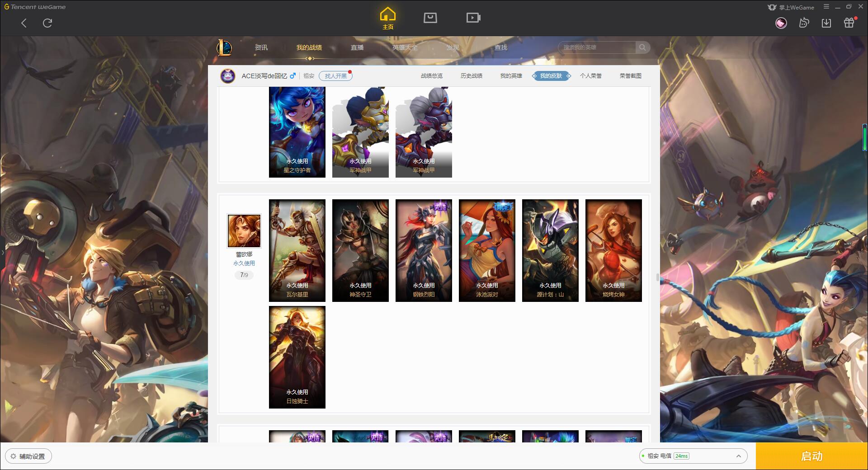Open the 主页 home icon

coord(388,18)
